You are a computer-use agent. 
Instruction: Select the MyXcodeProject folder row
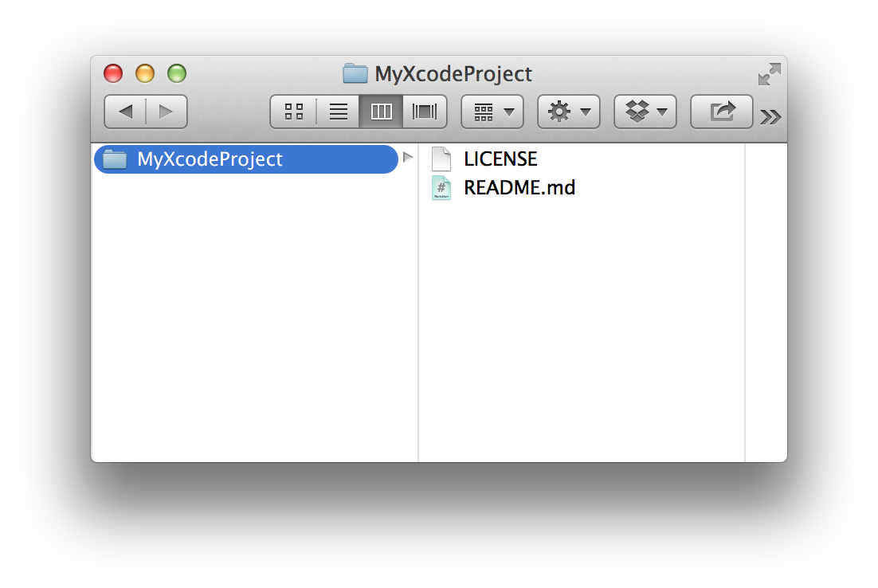click(246, 159)
